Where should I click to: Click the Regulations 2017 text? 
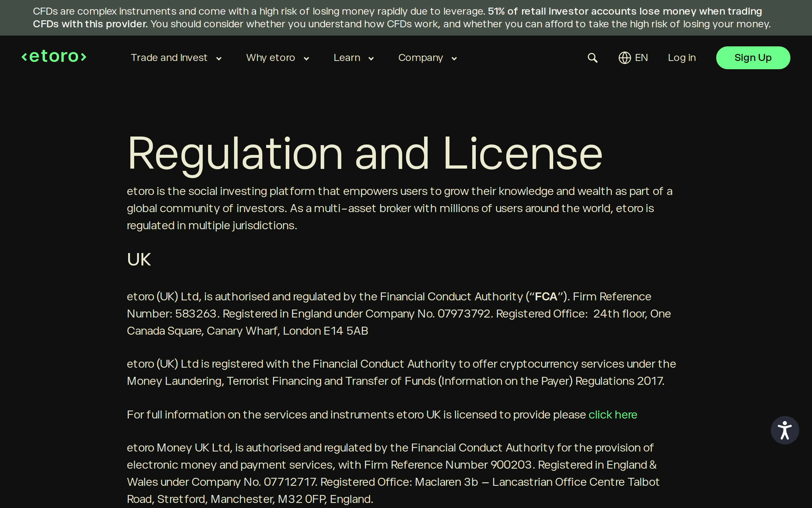pos(619,381)
